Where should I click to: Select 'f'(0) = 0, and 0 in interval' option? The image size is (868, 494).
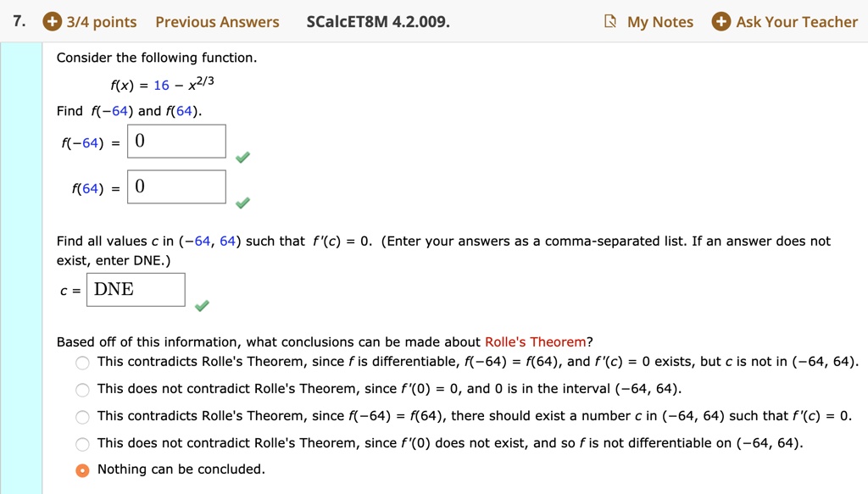(x=82, y=390)
